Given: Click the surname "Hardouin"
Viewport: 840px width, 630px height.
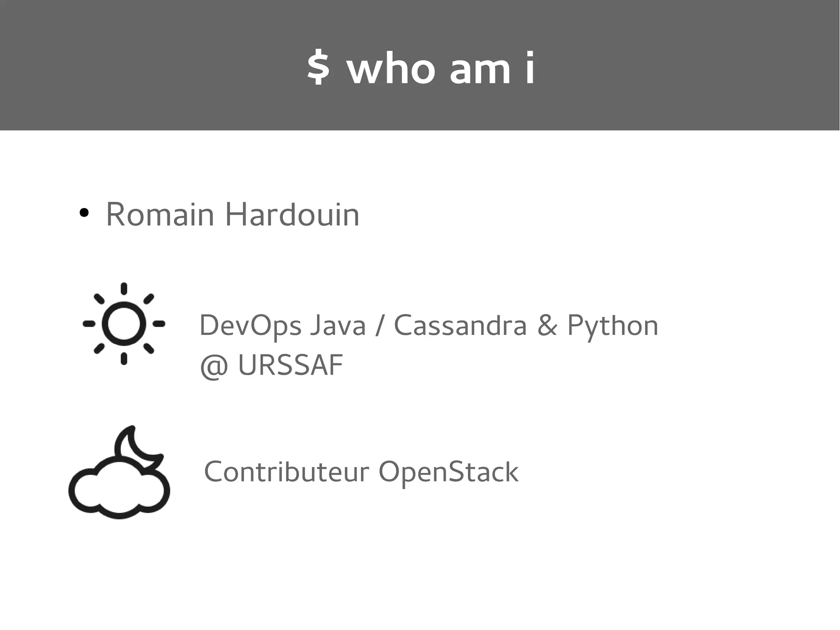Looking at the screenshot, I should coord(292,214).
